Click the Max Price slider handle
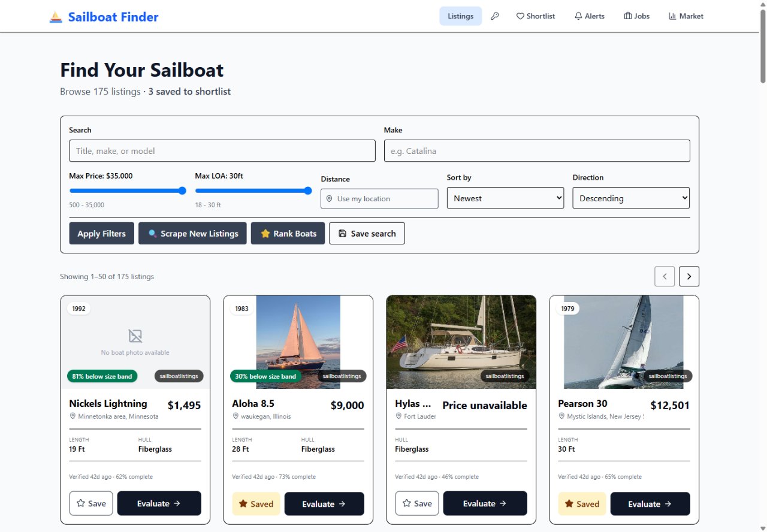Screen dimensions: 767x532 click(x=182, y=191)
